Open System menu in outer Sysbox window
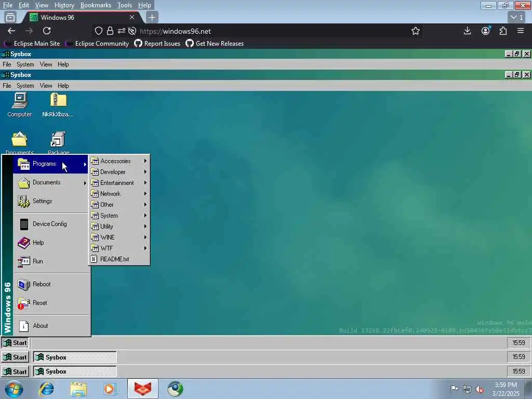Screen dimensions: 532x399 (x=25, y=64)
